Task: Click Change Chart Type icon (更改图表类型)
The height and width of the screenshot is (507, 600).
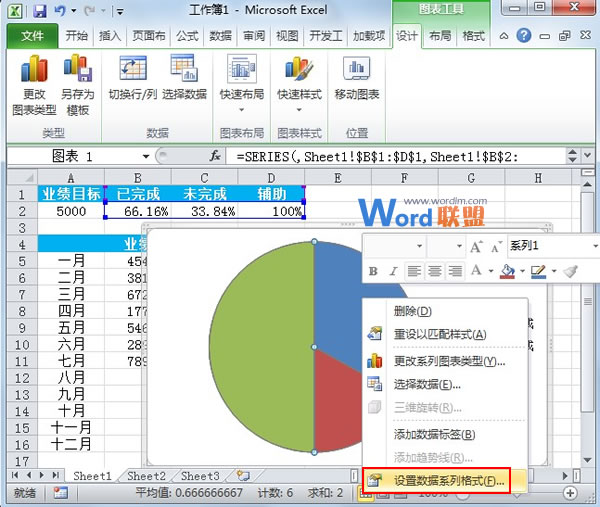Action: pos(34,85)
